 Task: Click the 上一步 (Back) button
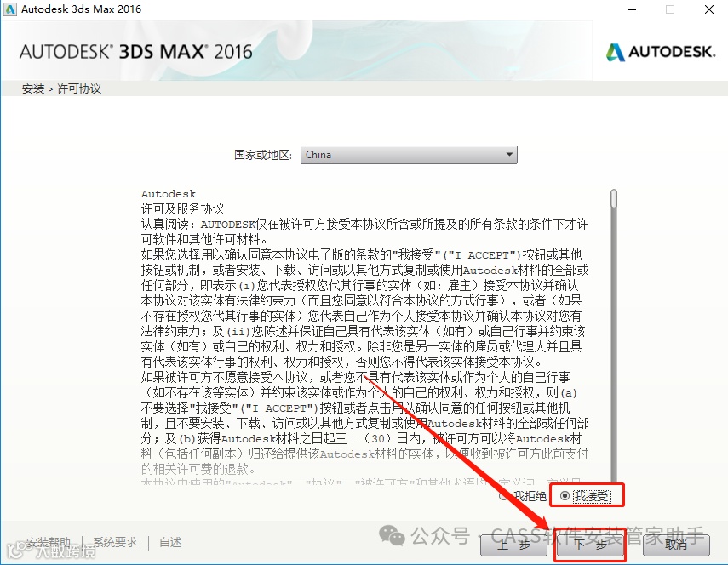(x=513, y=545)
